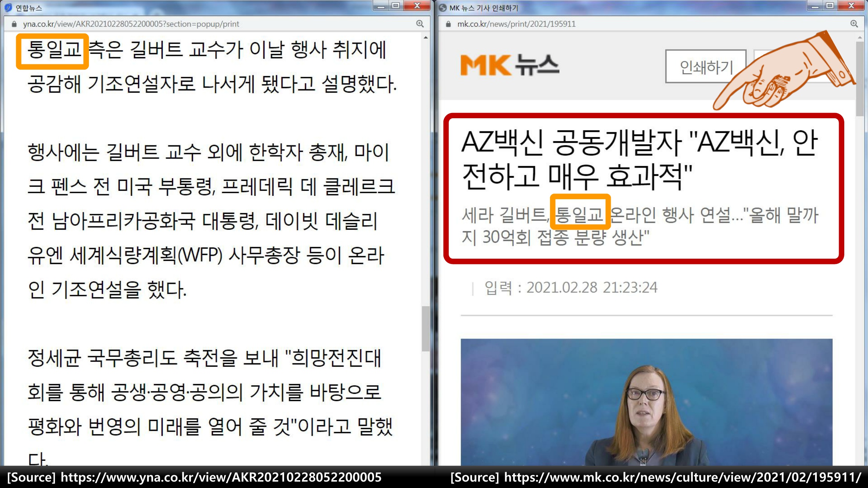
Task: Click the padlock icon beside yna.co.kr address
Action: [14, 24]
